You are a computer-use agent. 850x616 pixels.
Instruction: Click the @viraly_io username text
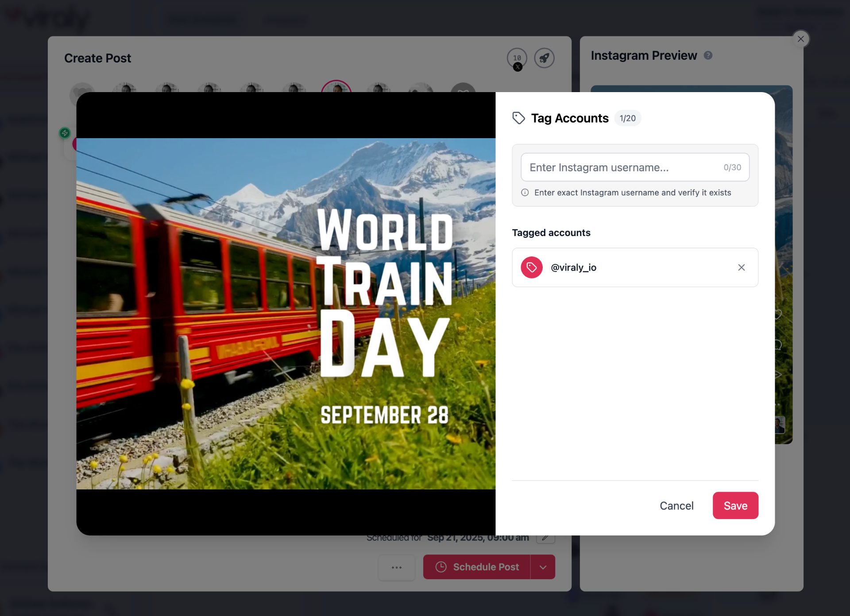(x=573, y=267)
